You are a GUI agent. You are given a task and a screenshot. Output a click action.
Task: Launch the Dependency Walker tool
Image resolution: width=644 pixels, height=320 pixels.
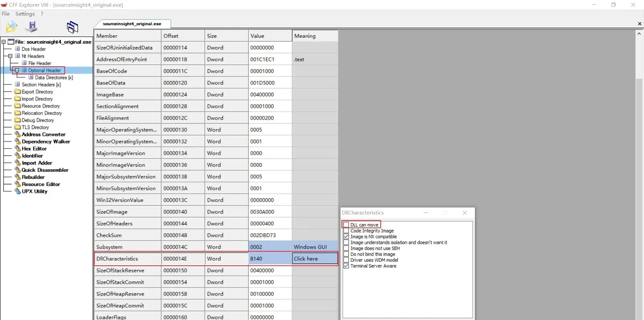(46, 142)
